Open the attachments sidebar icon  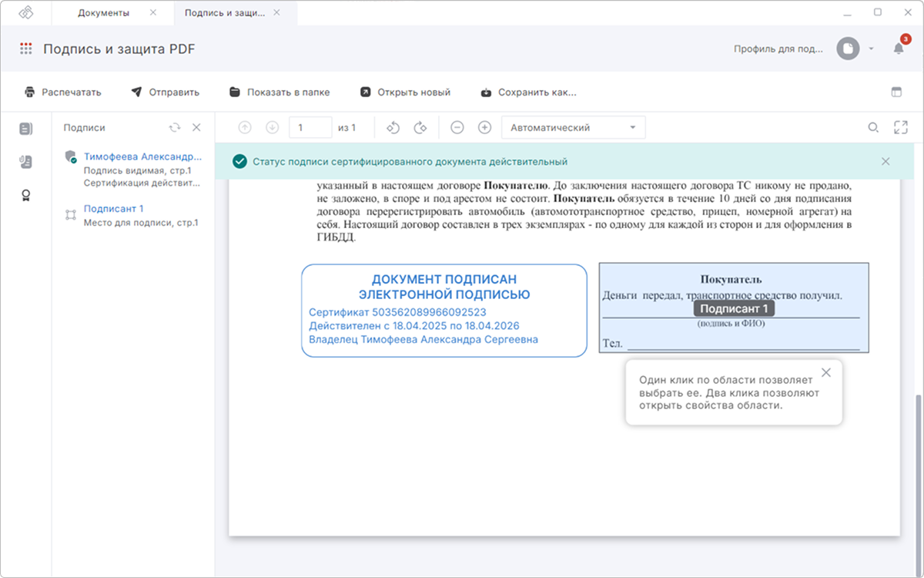(x=26, y=162)
